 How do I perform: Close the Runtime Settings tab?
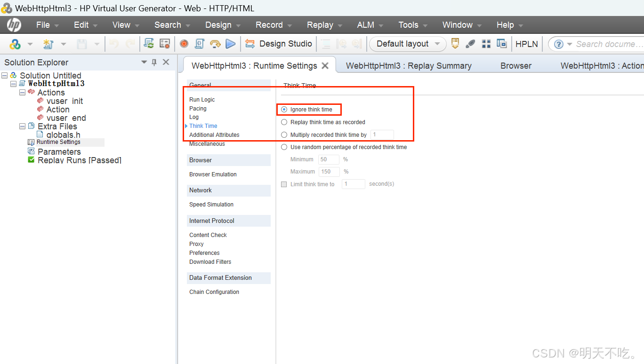(x=325, y=66)
